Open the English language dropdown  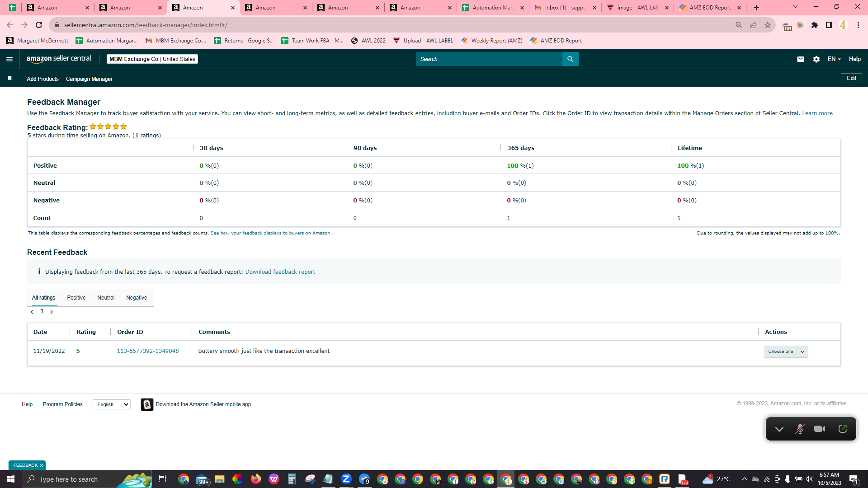point(112,404)
